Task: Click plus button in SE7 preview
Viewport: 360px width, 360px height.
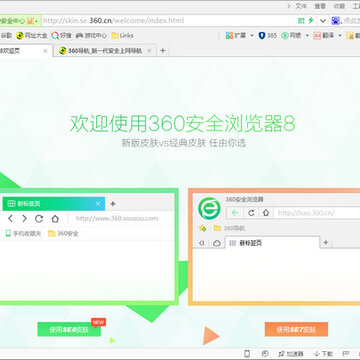Action: [x=326, y=243]
